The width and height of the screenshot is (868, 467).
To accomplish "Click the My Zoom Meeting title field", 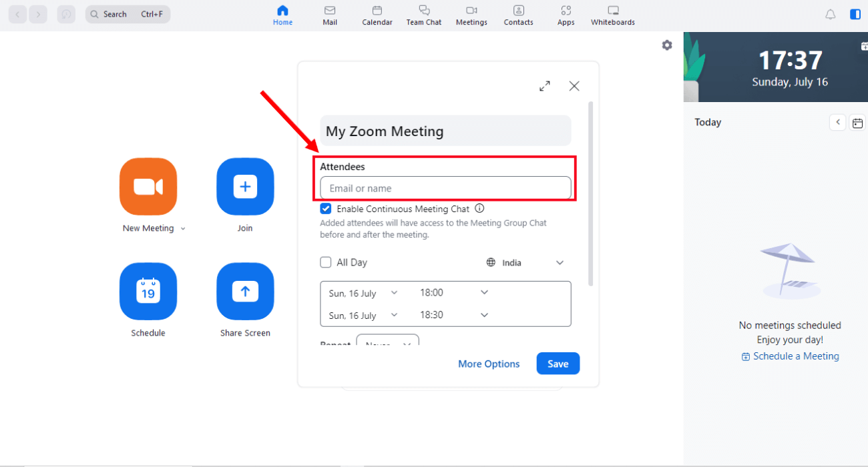I will point(445,131).
